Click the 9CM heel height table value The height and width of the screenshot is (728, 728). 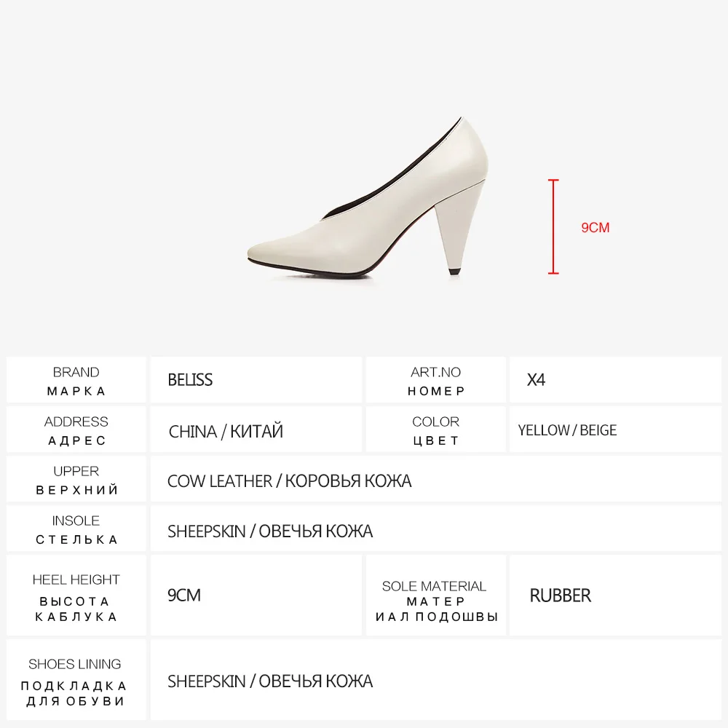tap(184, 596)
